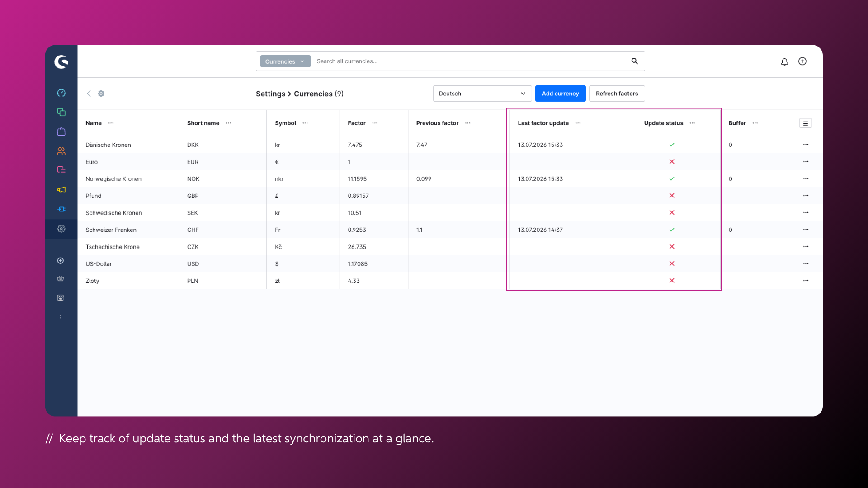
Task: Sort by the Short name column header
Action: pyautogui.click(x=203, y=123)
